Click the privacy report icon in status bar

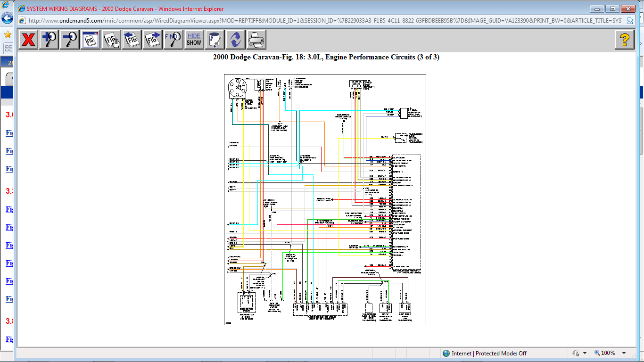(x=576, y=353)
